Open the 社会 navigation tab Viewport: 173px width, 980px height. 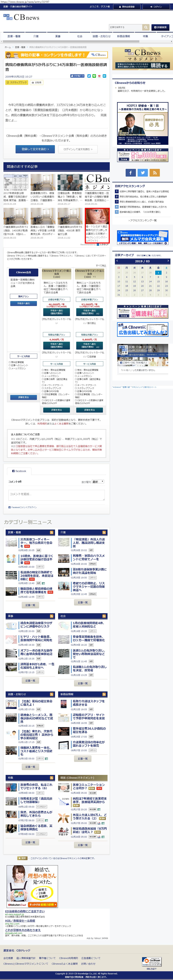[x=80, y=36]
